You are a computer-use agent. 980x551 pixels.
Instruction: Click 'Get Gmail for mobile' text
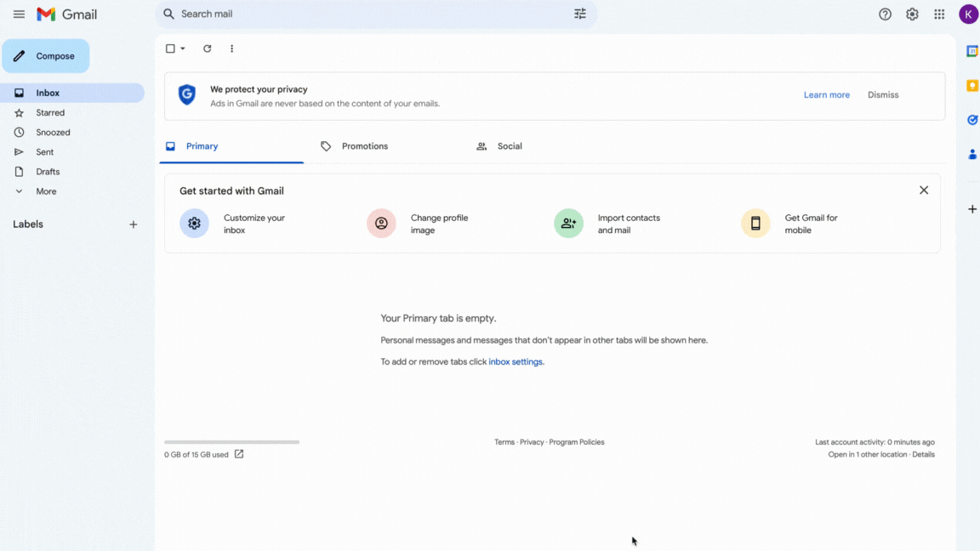[x=812, y=224]
